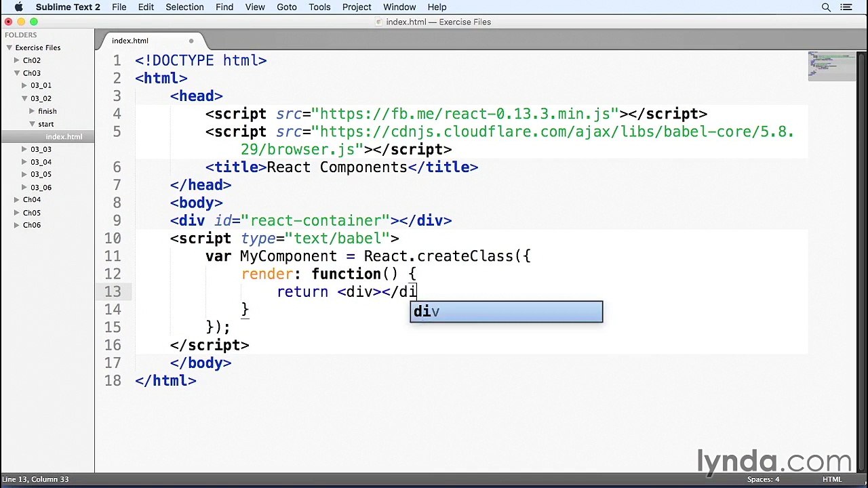Expand the 03_03 folder

pyautogui.click(x=24, y=149)
